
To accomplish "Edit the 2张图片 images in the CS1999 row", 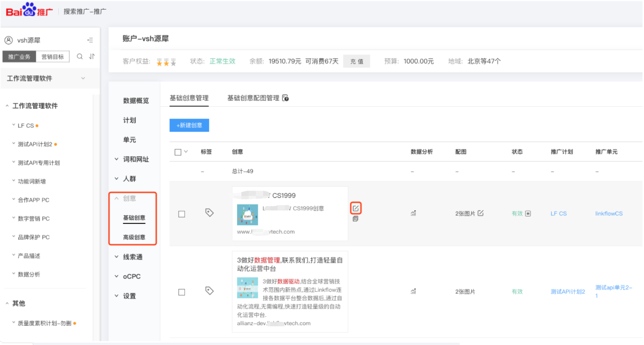I will [480, 213].
